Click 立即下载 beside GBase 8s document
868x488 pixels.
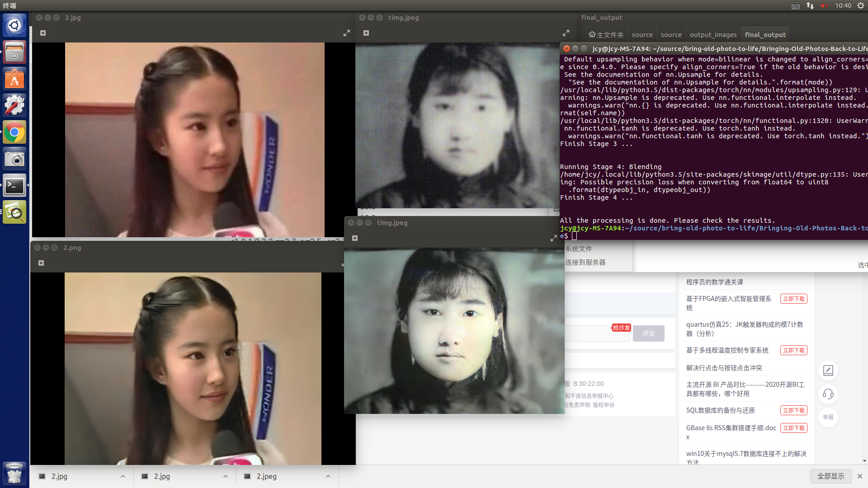tap(794, 428)
